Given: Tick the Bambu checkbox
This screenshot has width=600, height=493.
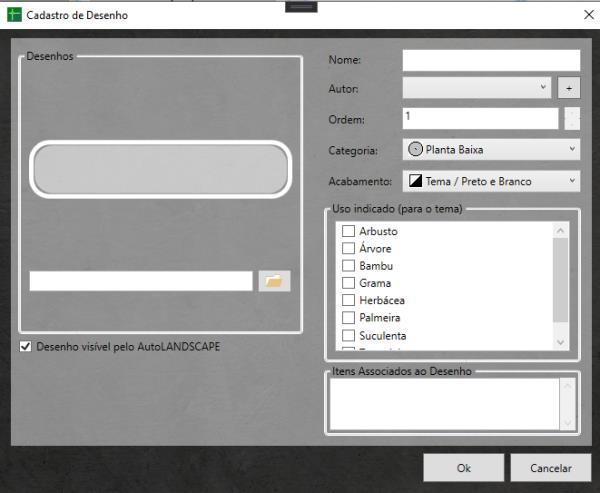Looking at the screenshot, I should click(x=348, y=266).
